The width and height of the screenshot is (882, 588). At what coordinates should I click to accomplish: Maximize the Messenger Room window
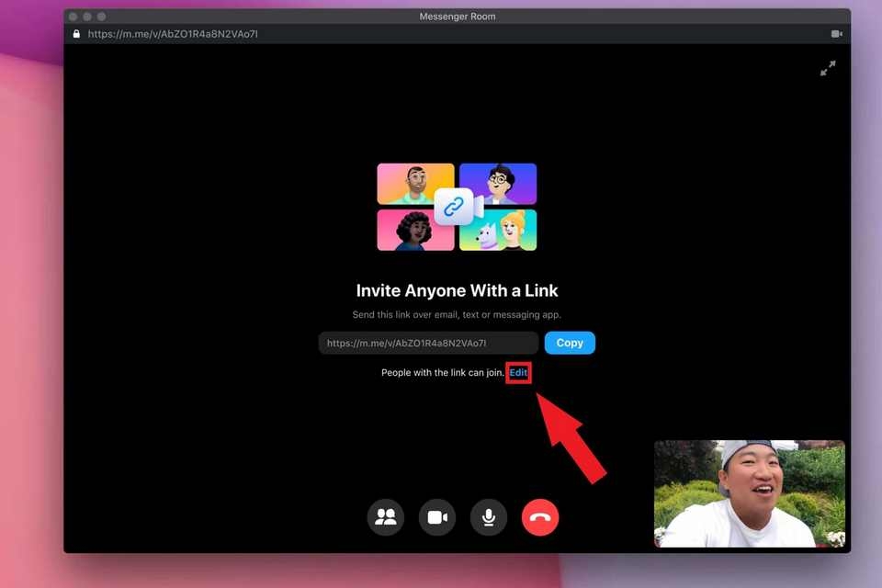pos(101,17)
